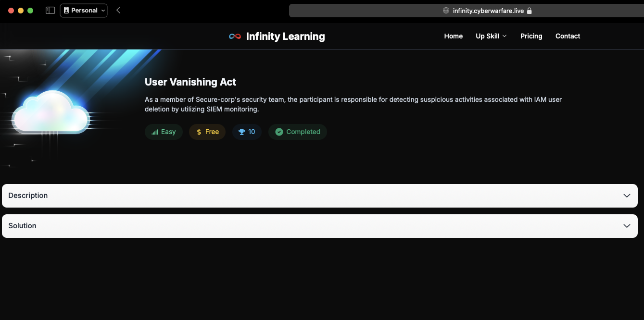This screenshot has width=644, height=320.
Task: Click the globe icon before the site URL
Action: coord(446,10)
